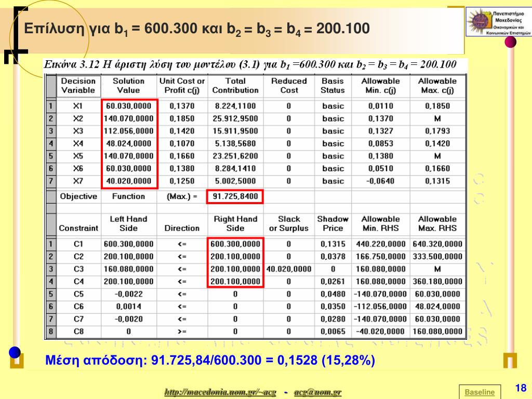Image resolution: width=532 pixels, height=399 pixels.
Task: Click the C4 shadow price 0,0261
Action: (333, 282)
